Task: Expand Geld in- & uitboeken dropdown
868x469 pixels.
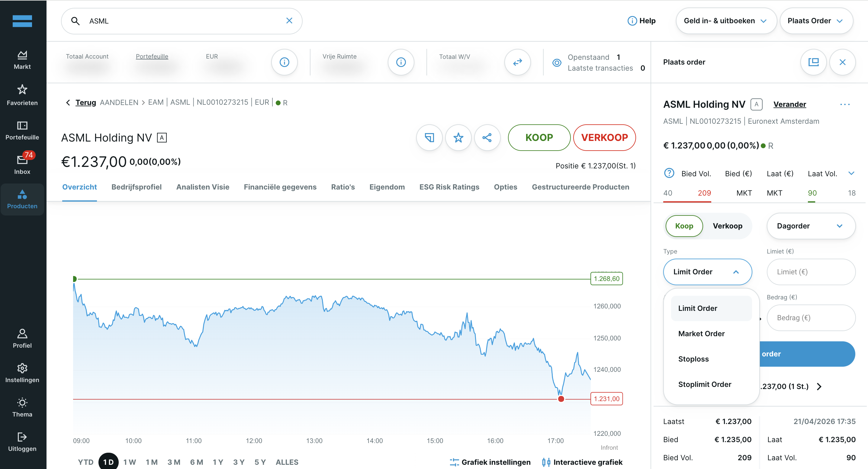Action: (726, 21)
